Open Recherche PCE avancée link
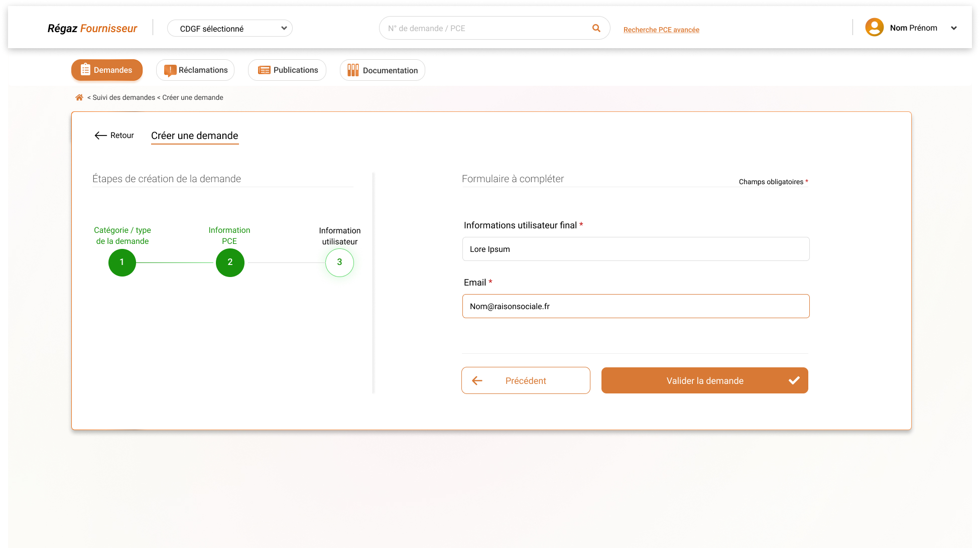The height and width of the screenshot is (548, 980). coord(661,30)
